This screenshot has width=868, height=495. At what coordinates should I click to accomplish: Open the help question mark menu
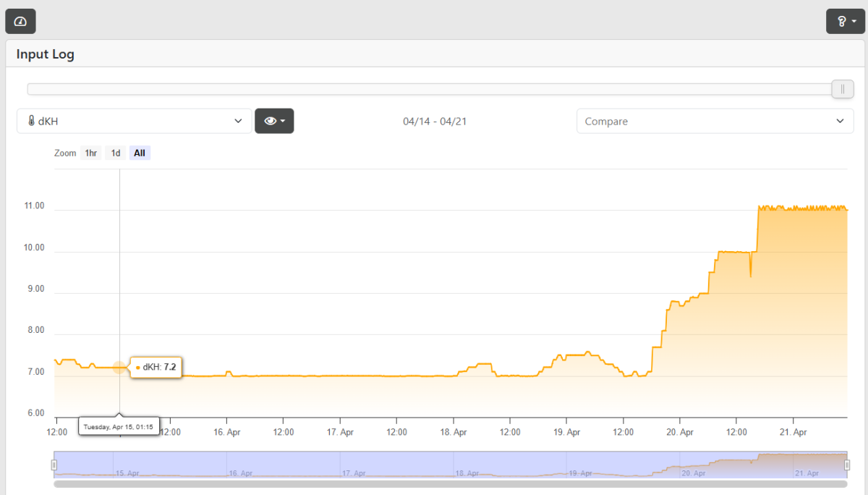[x=846, y=21]
